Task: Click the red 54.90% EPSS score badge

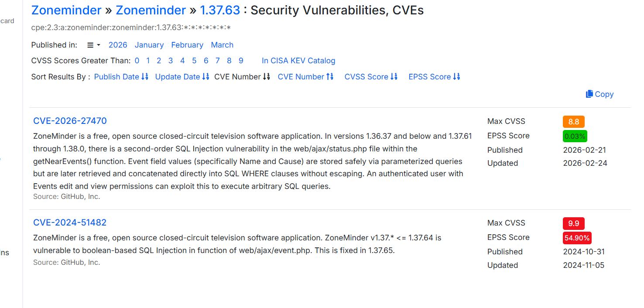Action: coord(577,238)
